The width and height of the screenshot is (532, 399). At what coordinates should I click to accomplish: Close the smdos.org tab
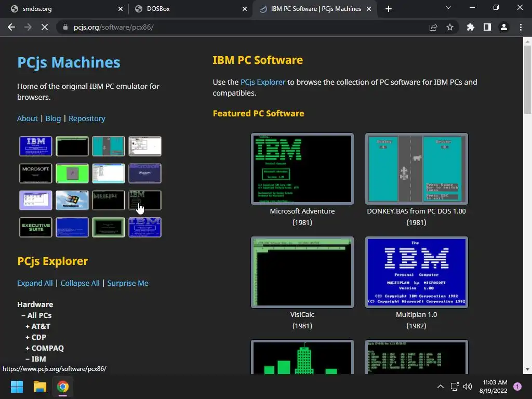121,9
